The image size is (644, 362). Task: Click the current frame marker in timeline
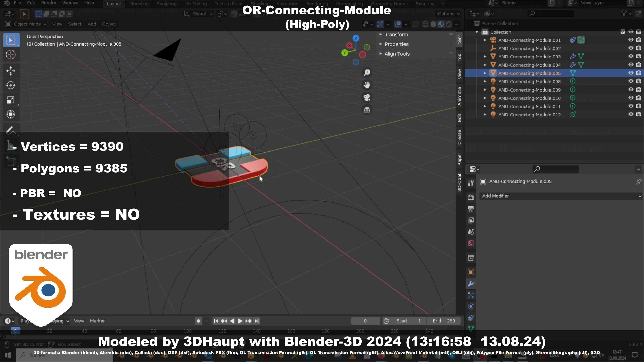[x=15, y=331]
